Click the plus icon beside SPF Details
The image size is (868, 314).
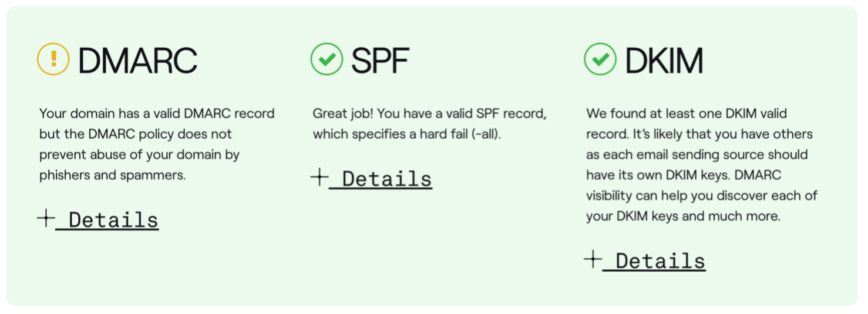click(319, 178)
